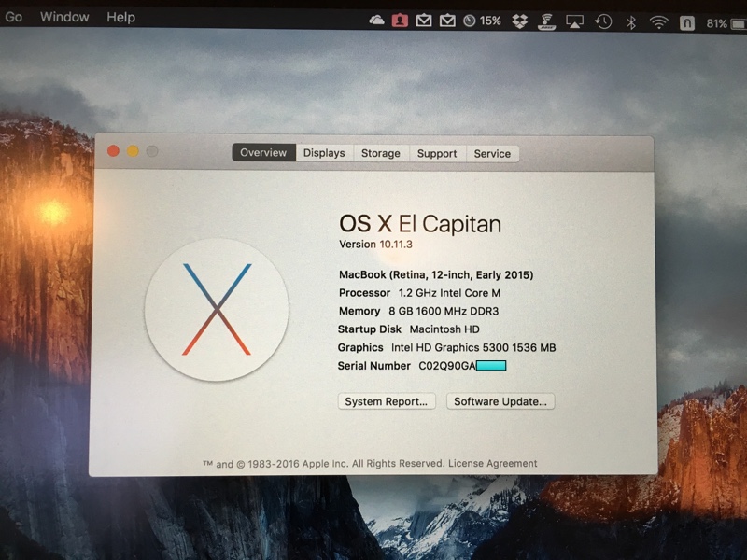Click the red contact card menu bar icon
This screenshot has height=560, width=747.
point(400,21)
